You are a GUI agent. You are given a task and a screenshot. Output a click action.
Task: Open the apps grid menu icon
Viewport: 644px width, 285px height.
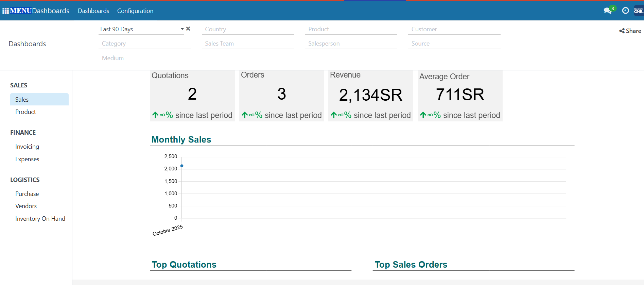[x=5, y=11]
